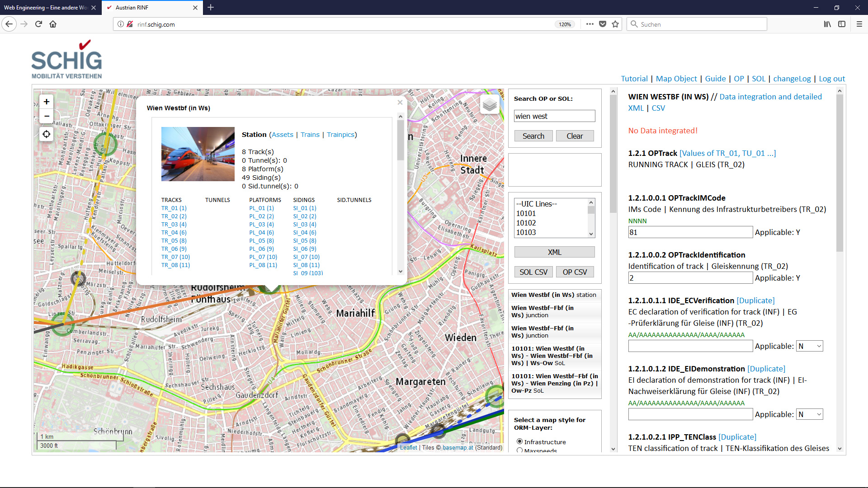Open IDE_ECVerification Applicable dropdown
This screenshot has height=488, width=868.
point(809,346)
